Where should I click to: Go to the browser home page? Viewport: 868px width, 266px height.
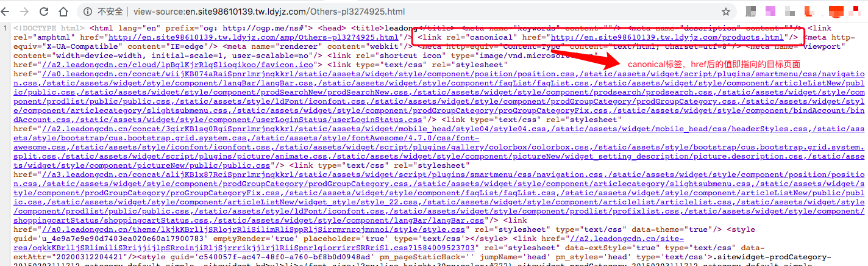point(63,12)
